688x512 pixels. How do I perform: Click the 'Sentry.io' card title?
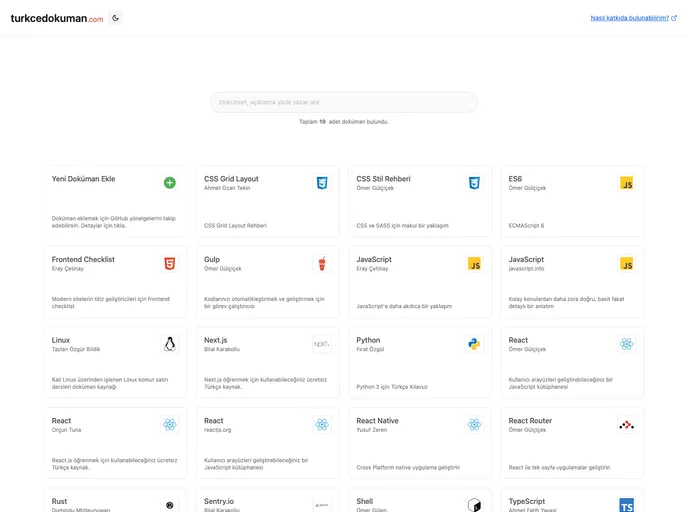pos(219,501)
